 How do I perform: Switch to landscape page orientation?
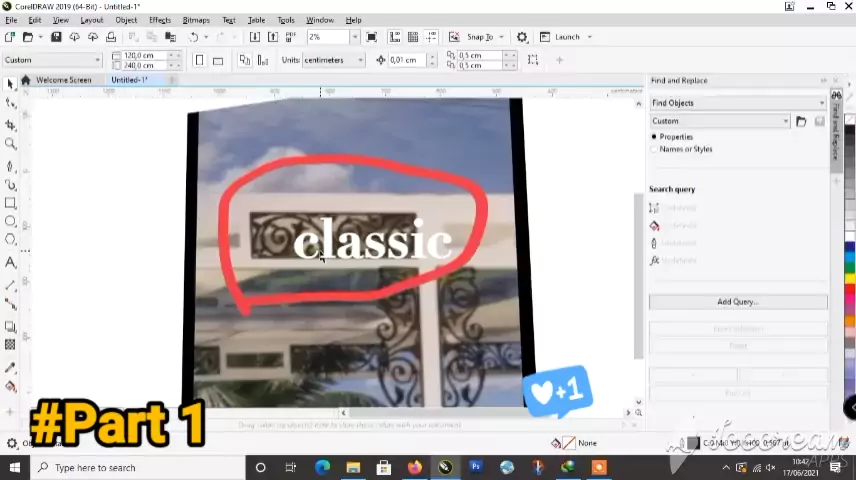[x=218, y=60]
